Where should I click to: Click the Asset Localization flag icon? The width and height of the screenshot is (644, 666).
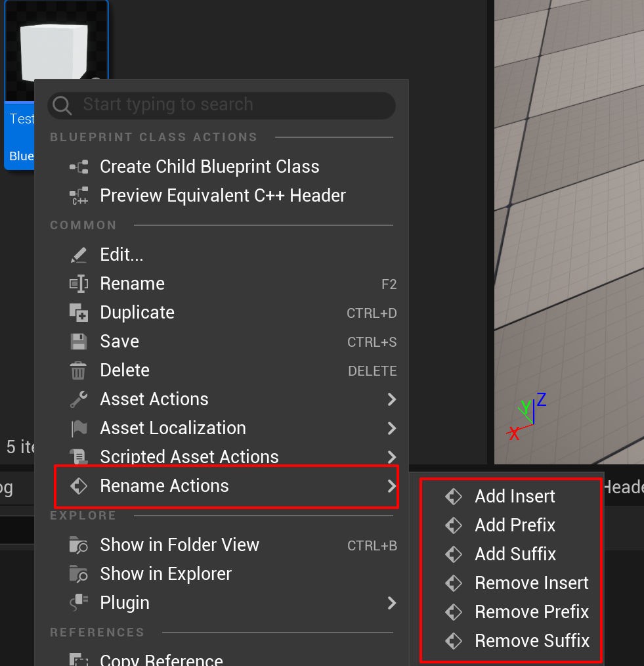point(79,428)
